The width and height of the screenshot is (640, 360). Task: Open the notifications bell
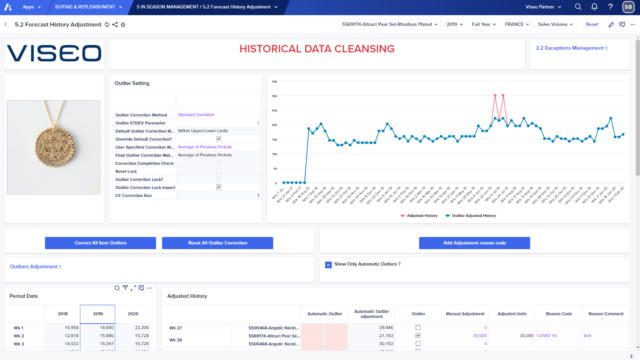[x=594, y=7]
